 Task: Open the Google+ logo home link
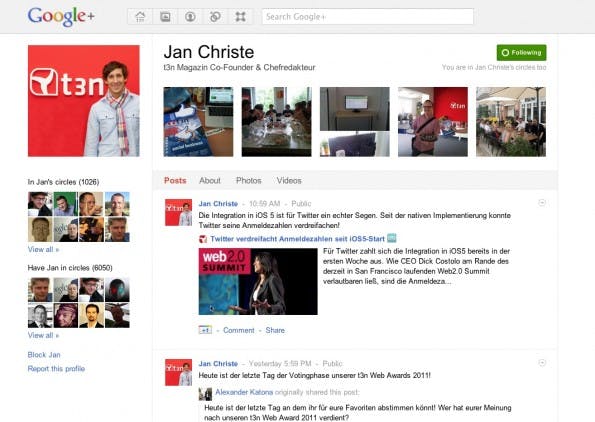pyautogui.click(x=61, y=17)
